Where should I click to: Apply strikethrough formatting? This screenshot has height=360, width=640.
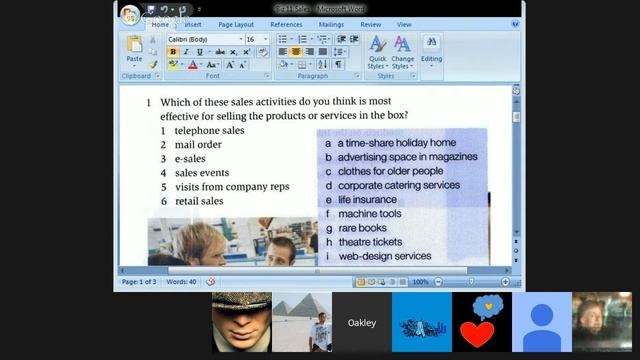coord(220,52)
